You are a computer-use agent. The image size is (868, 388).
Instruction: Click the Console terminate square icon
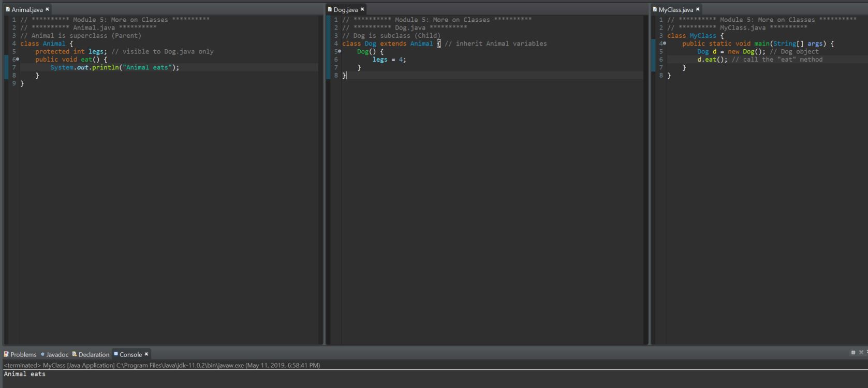coord(853,352)
